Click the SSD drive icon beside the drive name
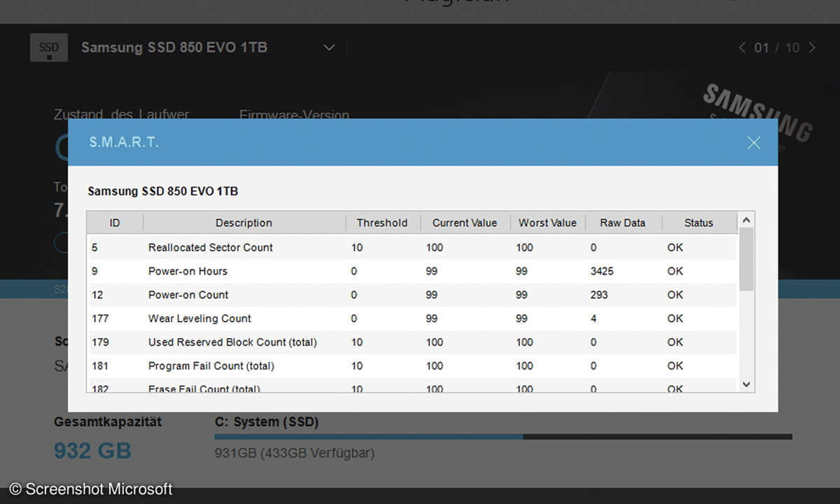The width and height of the screenshot is (840, 504). [49, 48]
